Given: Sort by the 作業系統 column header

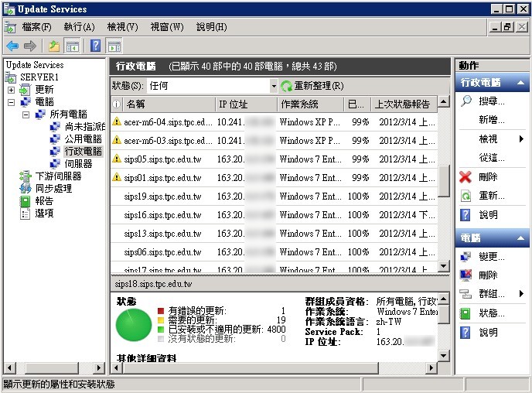Looking at the screenshot, I should pyautogui.click(x=310, y=104).
